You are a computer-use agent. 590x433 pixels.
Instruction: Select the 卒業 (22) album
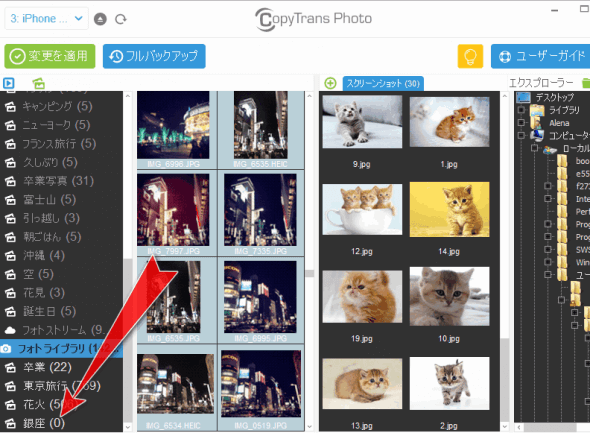pyautogui.click(x=61, y=367)
